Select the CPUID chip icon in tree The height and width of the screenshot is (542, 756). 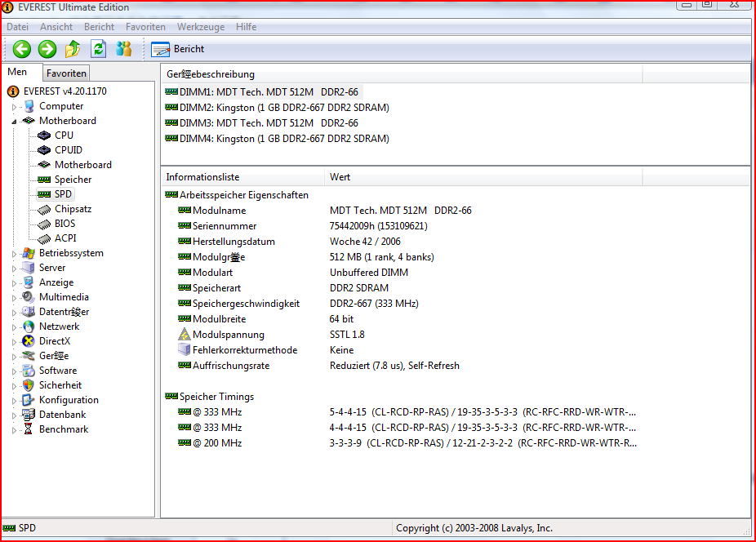pos(44,150)
